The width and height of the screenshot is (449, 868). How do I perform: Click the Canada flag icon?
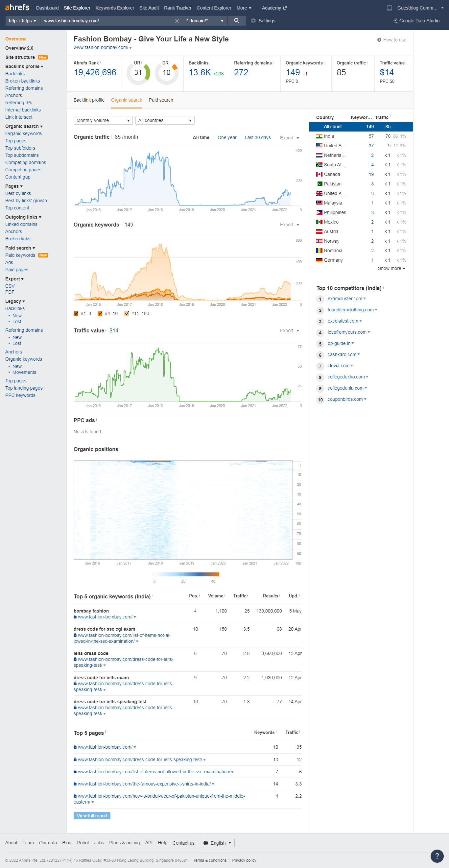point(319,174)
